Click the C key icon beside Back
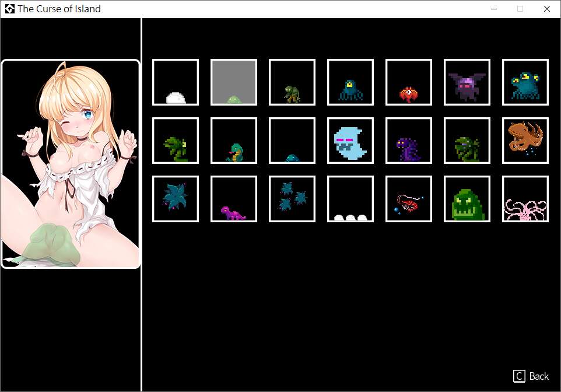 tap(519, 376)
